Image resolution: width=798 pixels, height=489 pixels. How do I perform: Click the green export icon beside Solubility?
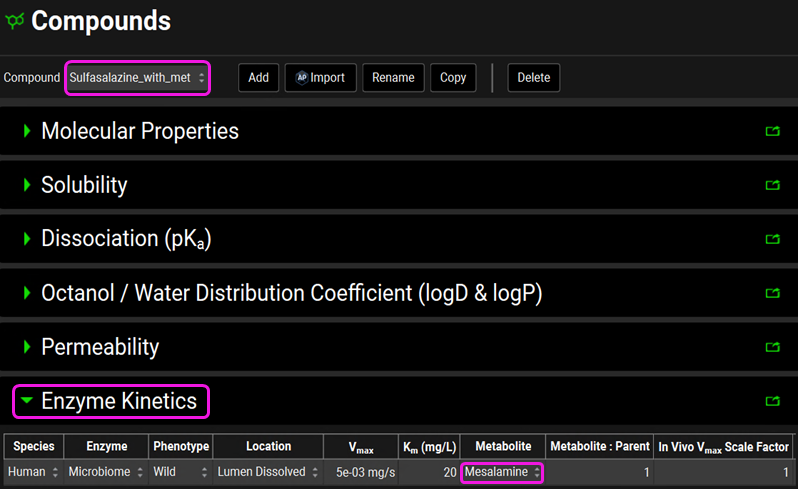point(771,185)
